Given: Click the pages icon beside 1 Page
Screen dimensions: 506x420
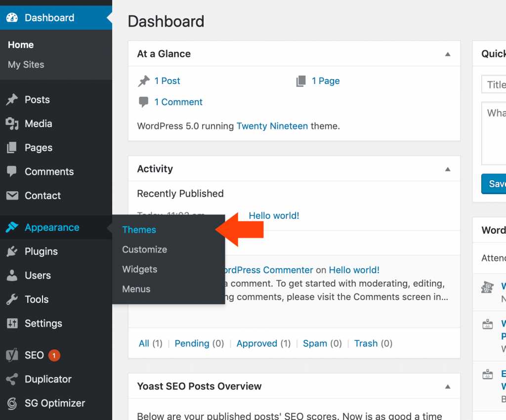Looking at the screenshot, I should click(301, 81).
